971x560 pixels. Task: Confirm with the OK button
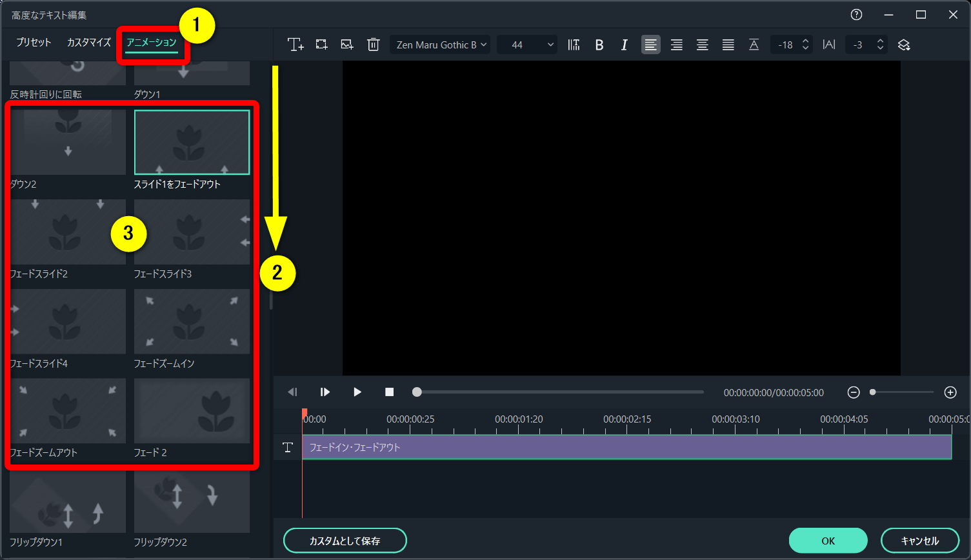[x=828, y=541]
